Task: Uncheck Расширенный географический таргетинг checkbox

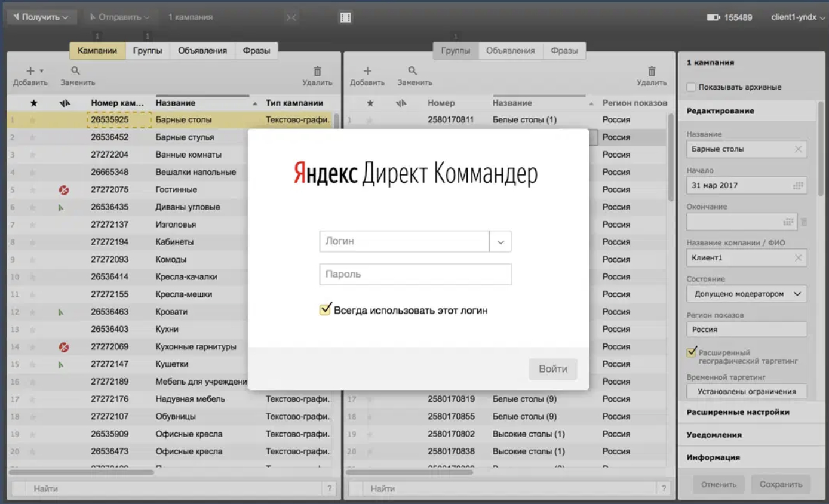Action: [x=692, y=352]
